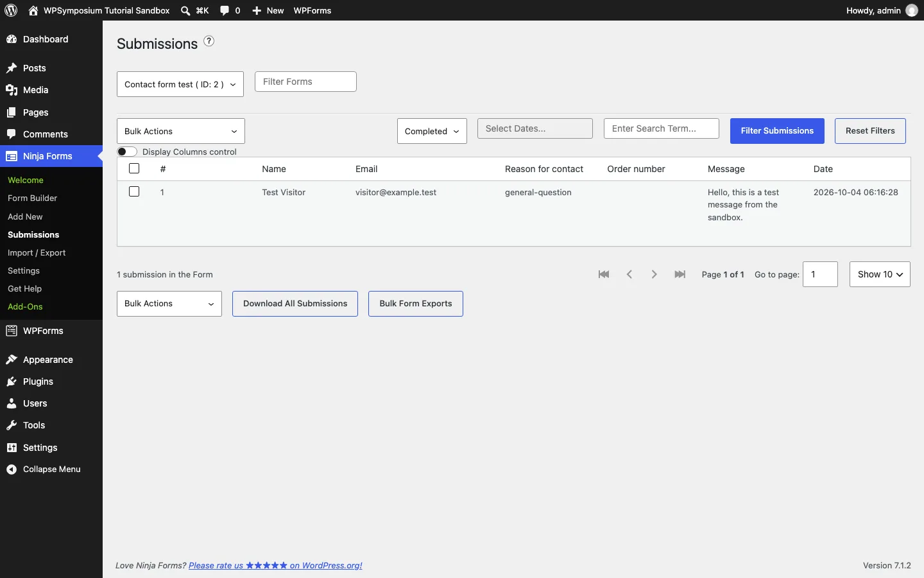Open the Welcome submenu item
The width and height of the screenshot is (924, 578).
(26, 180)
